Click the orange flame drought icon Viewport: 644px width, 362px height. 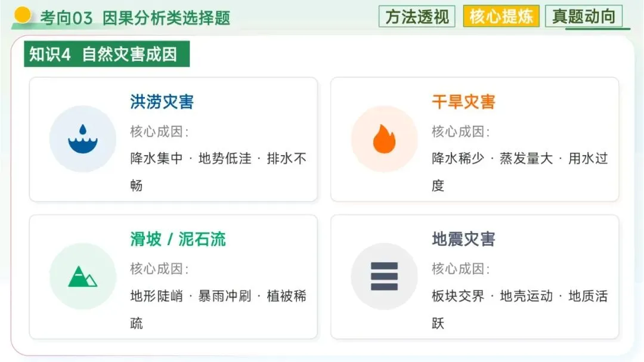(x=384, y=139)
